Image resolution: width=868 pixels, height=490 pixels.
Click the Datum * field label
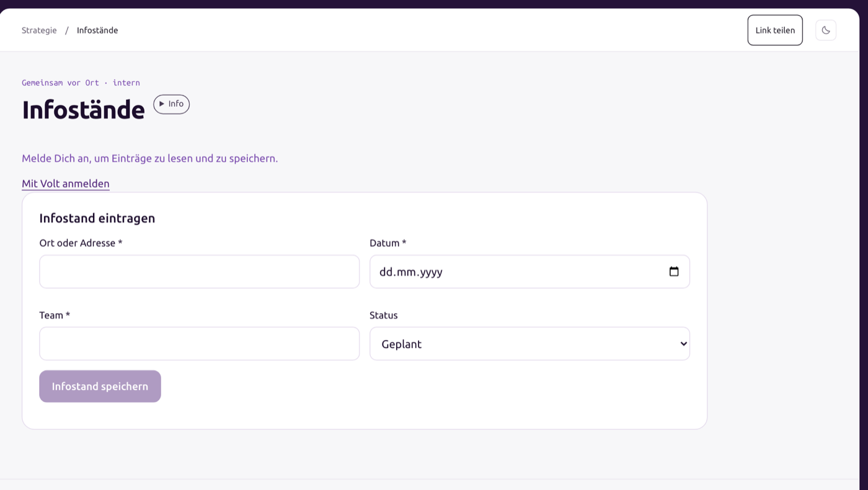(x=388, y=243)
